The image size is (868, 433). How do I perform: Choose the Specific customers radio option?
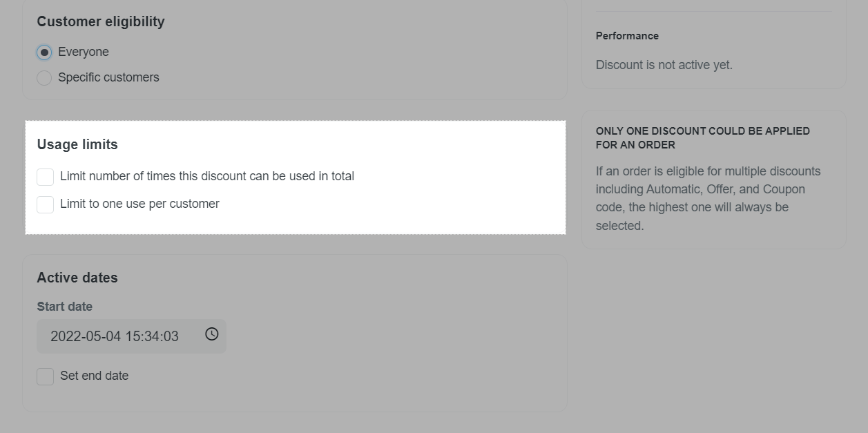click(44, 78)
